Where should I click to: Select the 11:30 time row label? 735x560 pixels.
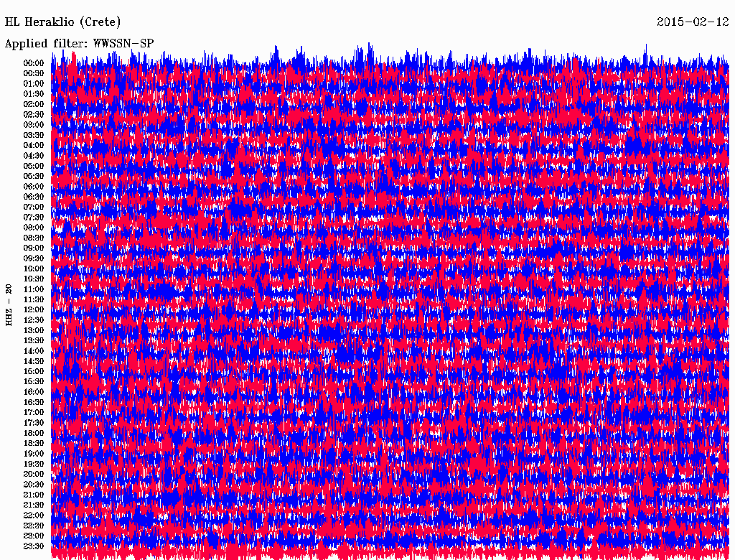pos(34,299)
